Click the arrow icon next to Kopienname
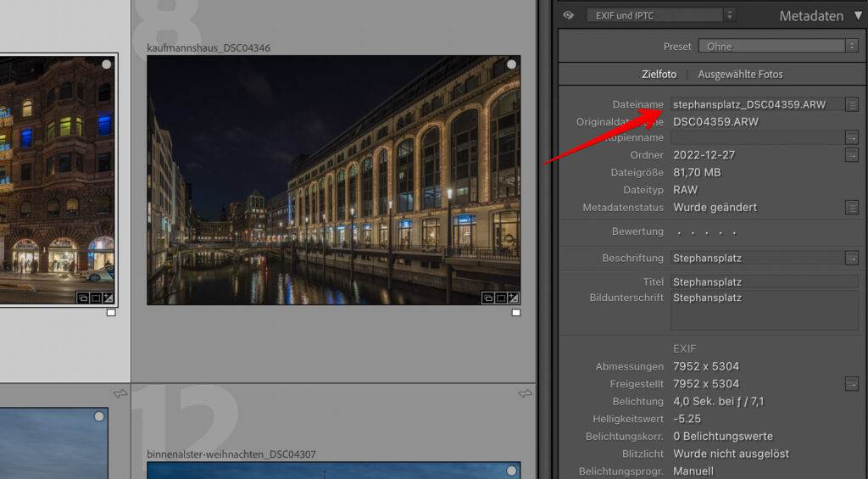This screenshot has width=868, height=479. 852,137
